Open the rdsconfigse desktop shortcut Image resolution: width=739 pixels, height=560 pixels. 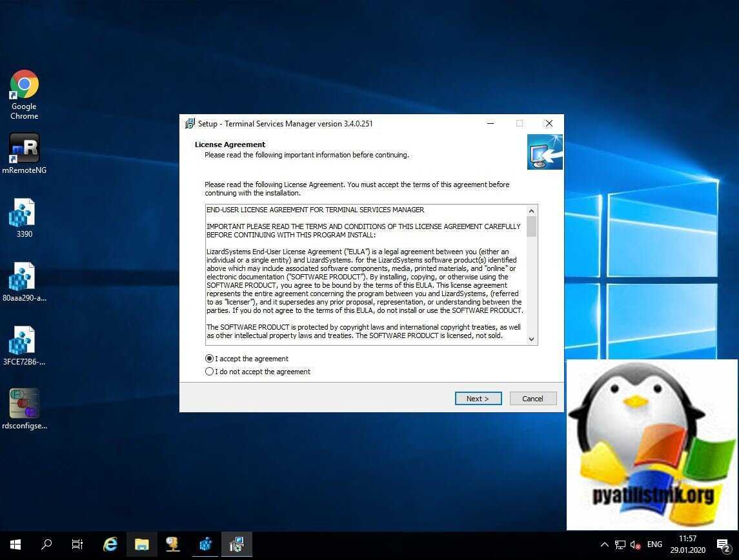(x=24, y=404)
